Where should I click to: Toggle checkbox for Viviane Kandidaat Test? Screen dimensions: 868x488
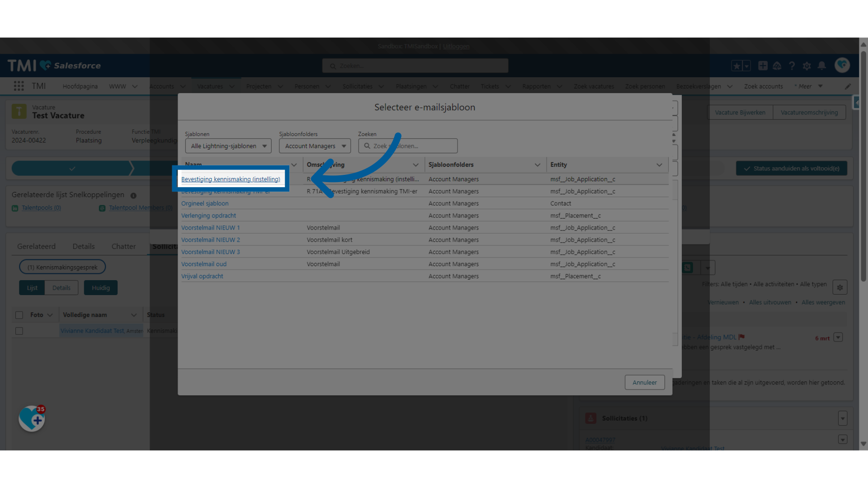[19, 331]
